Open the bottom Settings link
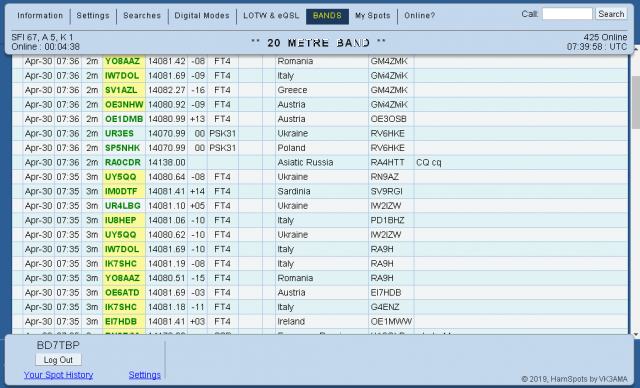The image size is (640, 388). point(144,375)
